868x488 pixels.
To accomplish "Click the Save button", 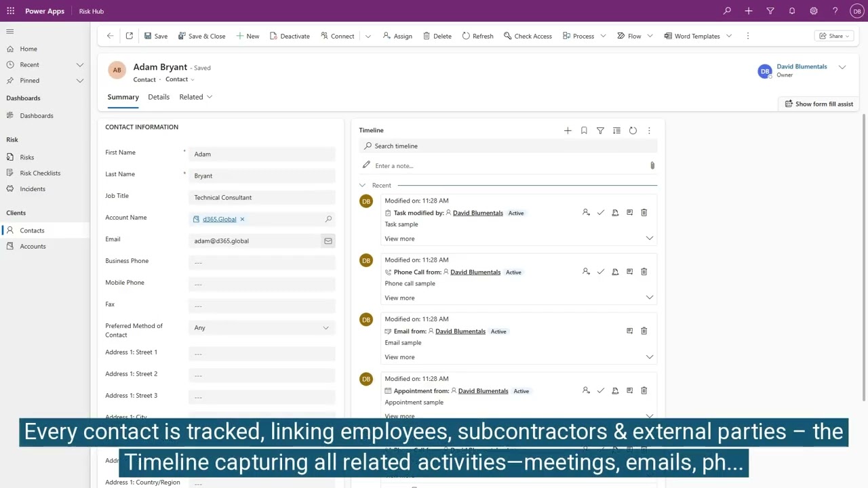I will (x=155, y=36).
